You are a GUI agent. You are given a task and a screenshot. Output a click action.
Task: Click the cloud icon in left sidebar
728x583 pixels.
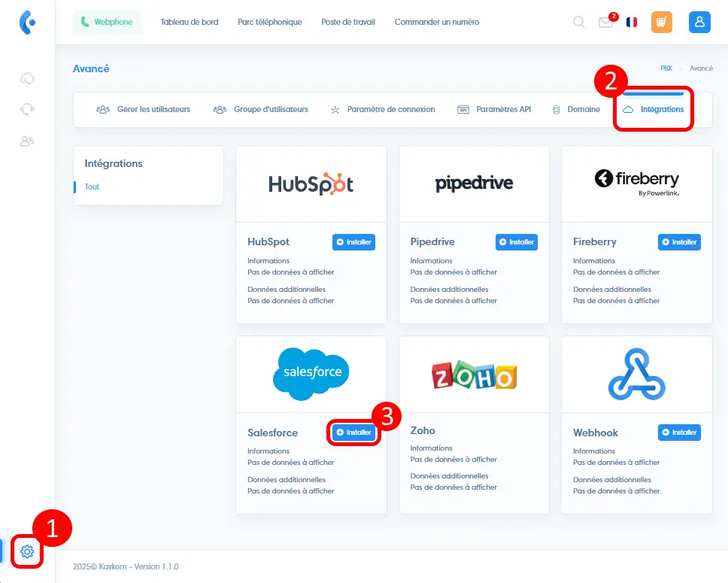(x=28, y=78)
